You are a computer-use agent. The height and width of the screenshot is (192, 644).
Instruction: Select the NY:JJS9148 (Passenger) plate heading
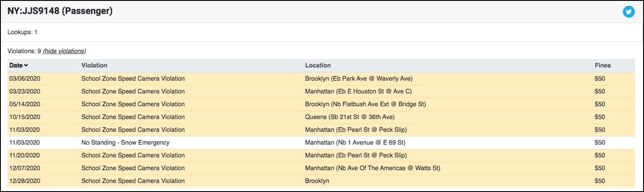click(60, 12)
